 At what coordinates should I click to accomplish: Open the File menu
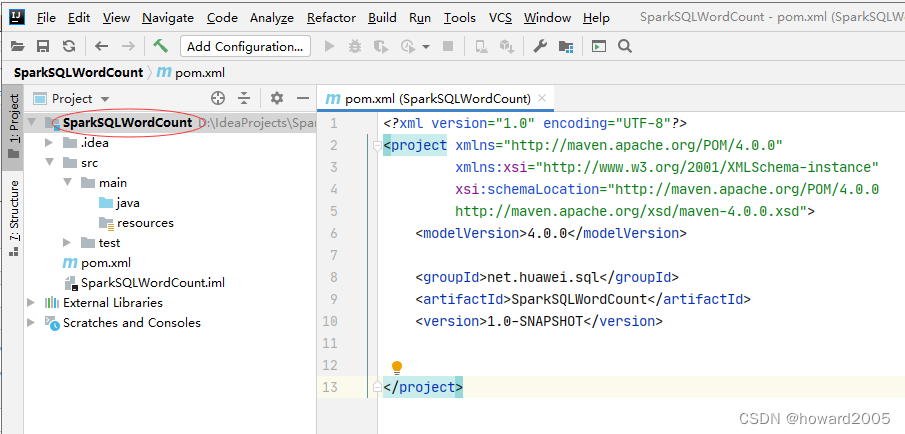[x=46, y=18]
